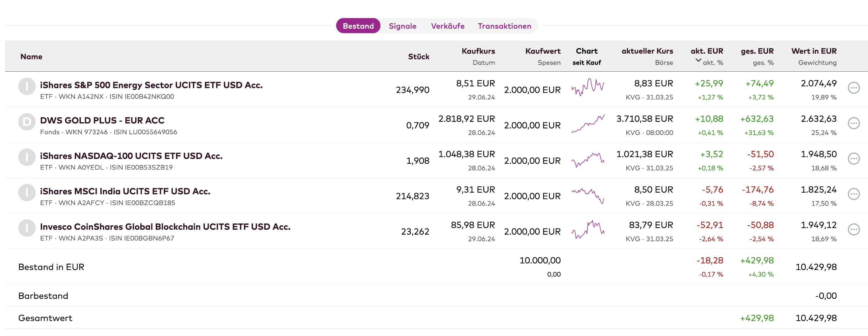Click the round 'D' avatar of DWS GOLD PLUS
Image resolution: width=868 pixels, height=336 pixels.
point(27,122)
